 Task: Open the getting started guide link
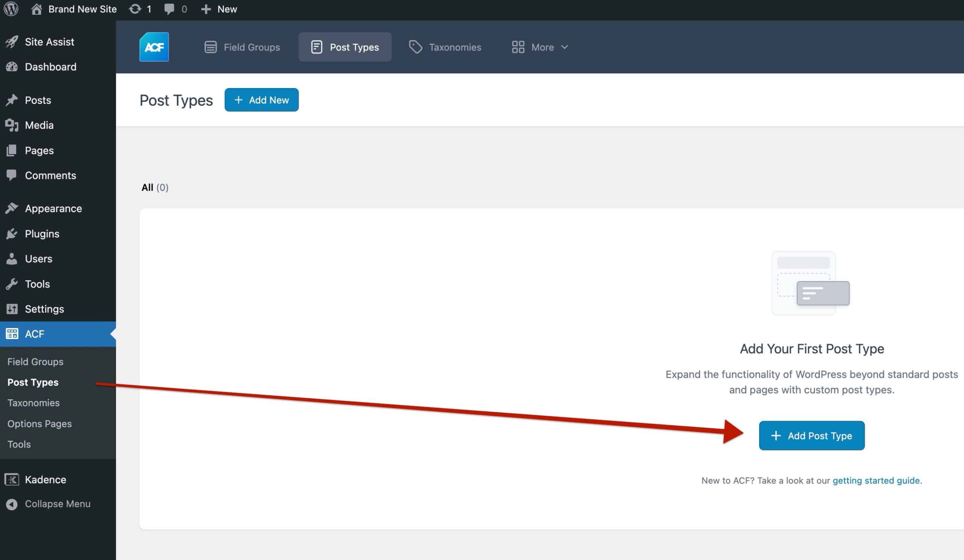click(876, 481)
